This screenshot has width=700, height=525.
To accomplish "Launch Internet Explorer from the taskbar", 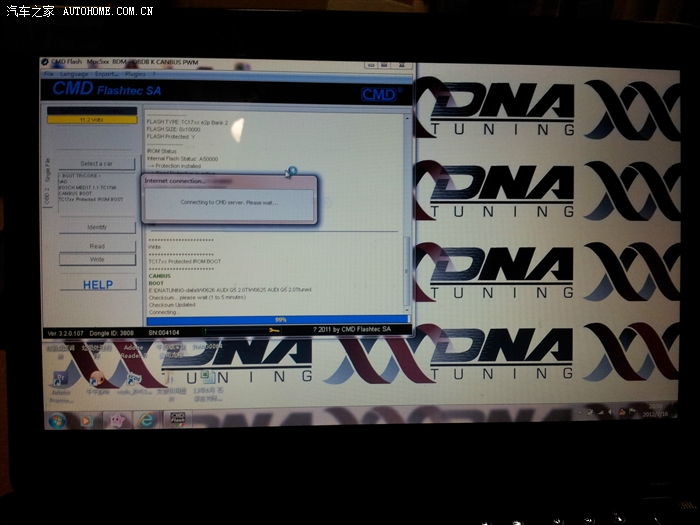I will (x=147, y=419).
